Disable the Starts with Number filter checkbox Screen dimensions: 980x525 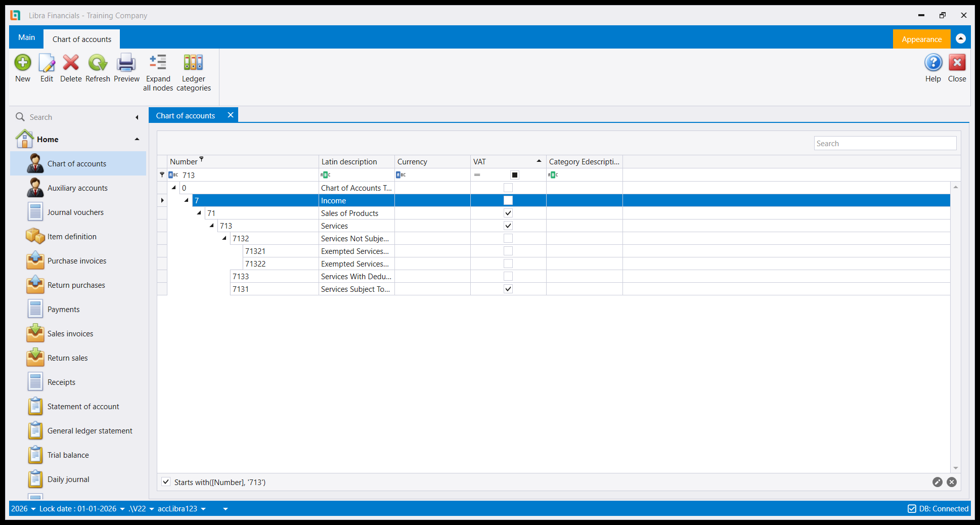coord(166,482)
